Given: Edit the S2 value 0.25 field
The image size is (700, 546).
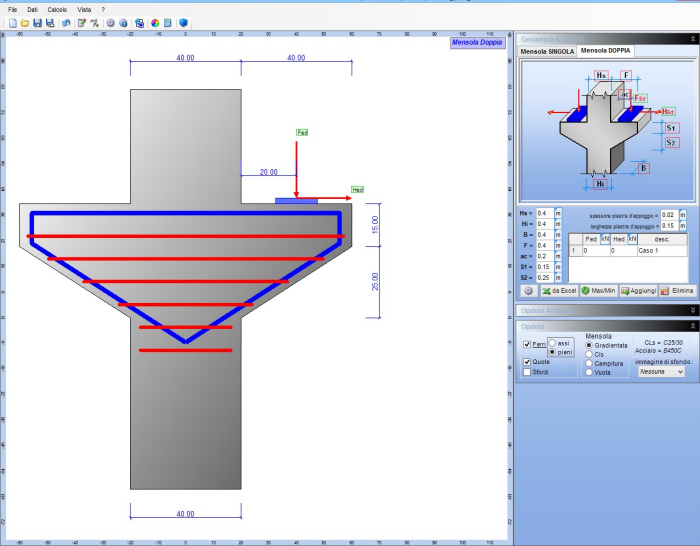Looking at the screenshot, I should coord(545,277).
